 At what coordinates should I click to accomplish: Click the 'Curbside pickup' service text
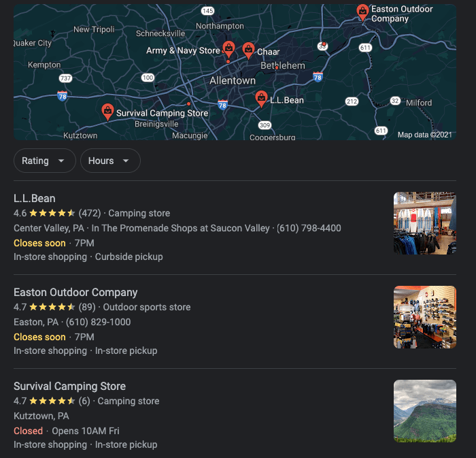129,257
